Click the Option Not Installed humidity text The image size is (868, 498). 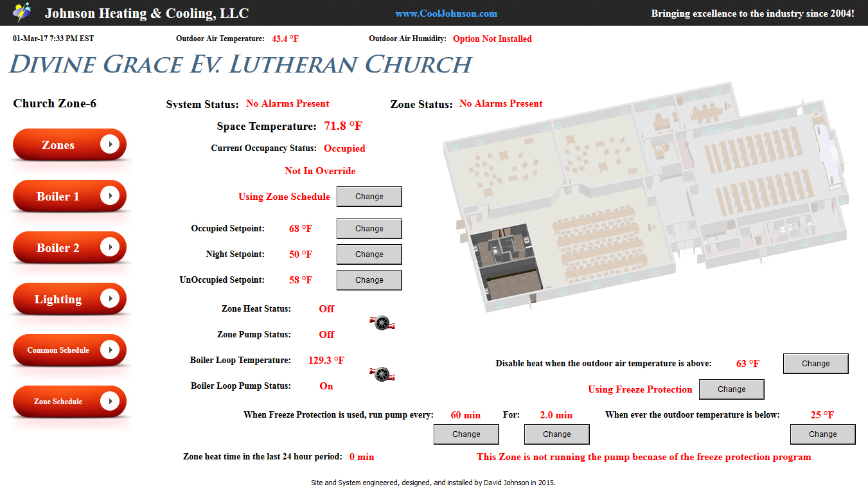point(492,39)
